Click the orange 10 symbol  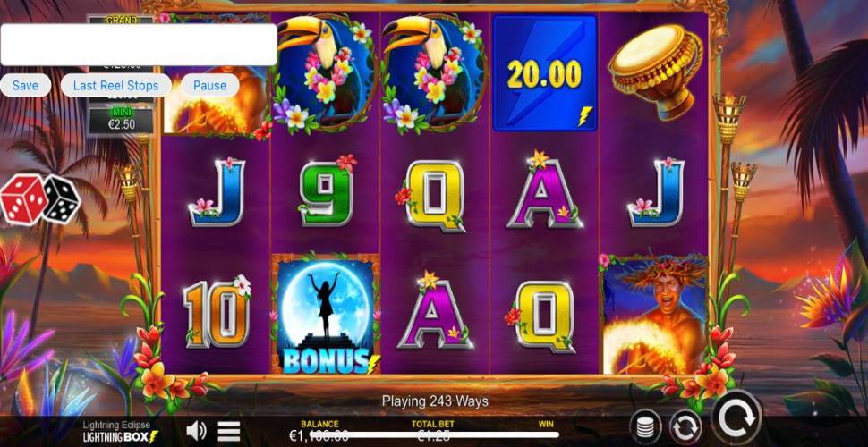tap(217, 312)
